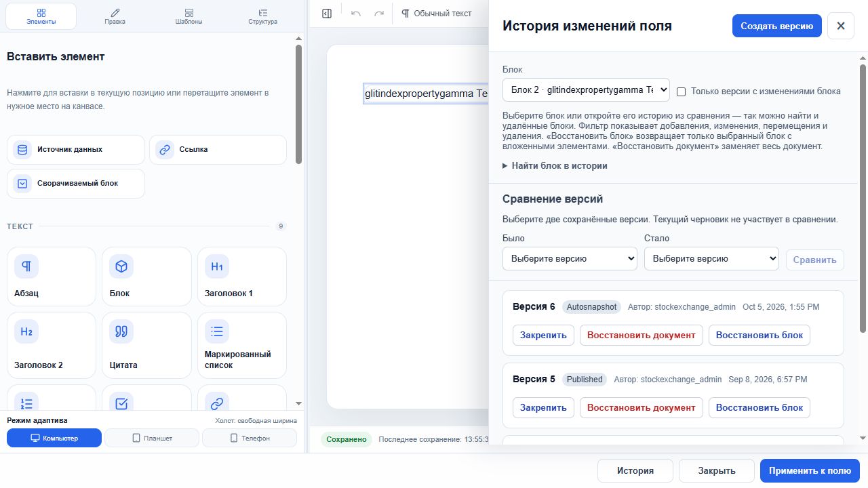The height and width of the screenshot is (488, 868).
Task: Enable Только версии с изменениями блока checkbox
Action: [x=682, y=91]
